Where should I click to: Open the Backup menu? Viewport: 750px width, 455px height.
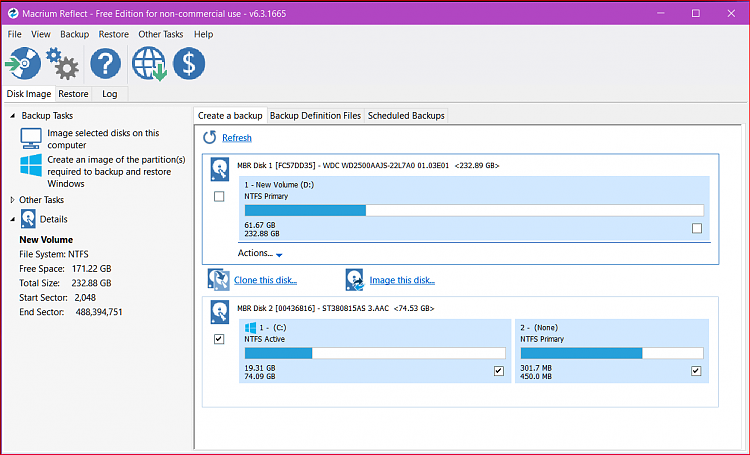(x=75, y=34)
